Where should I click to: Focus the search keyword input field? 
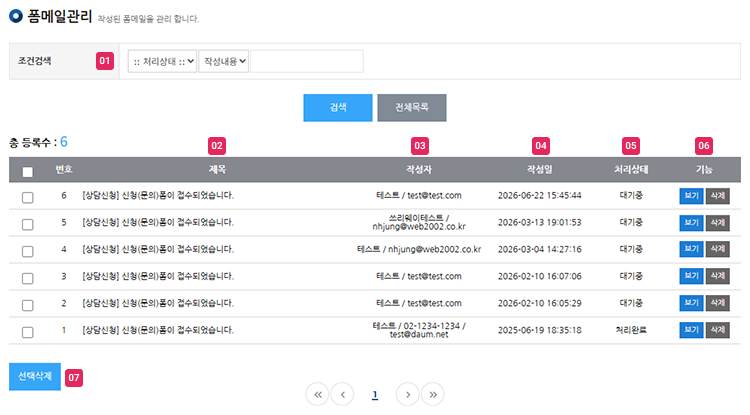coord(307,61)
